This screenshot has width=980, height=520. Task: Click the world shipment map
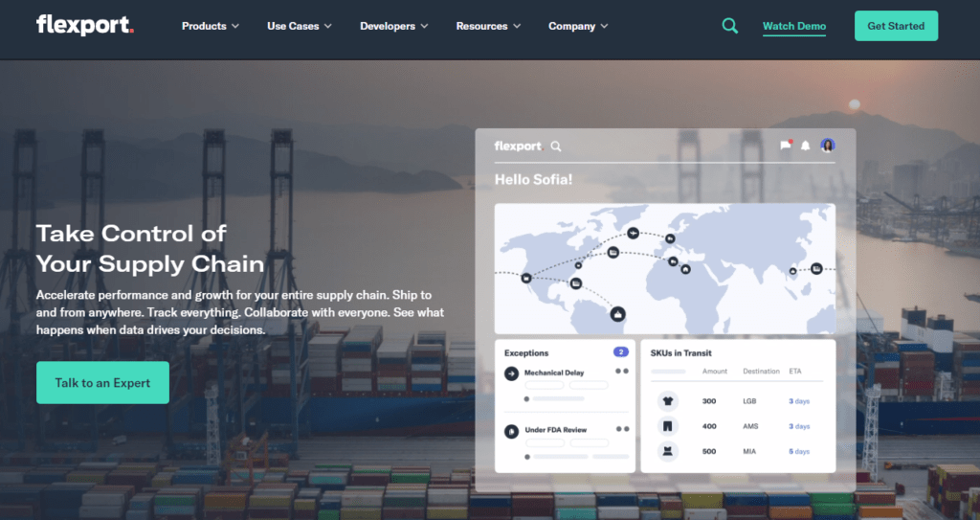coord(665,268)
